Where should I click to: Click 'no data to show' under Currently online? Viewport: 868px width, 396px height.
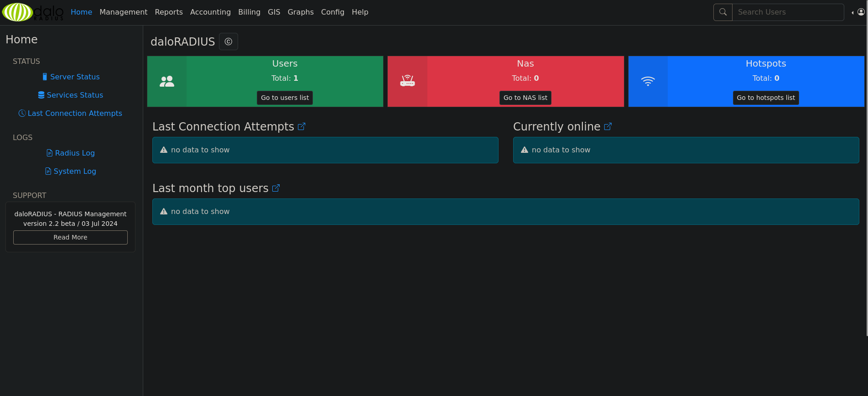coord(561,150)
